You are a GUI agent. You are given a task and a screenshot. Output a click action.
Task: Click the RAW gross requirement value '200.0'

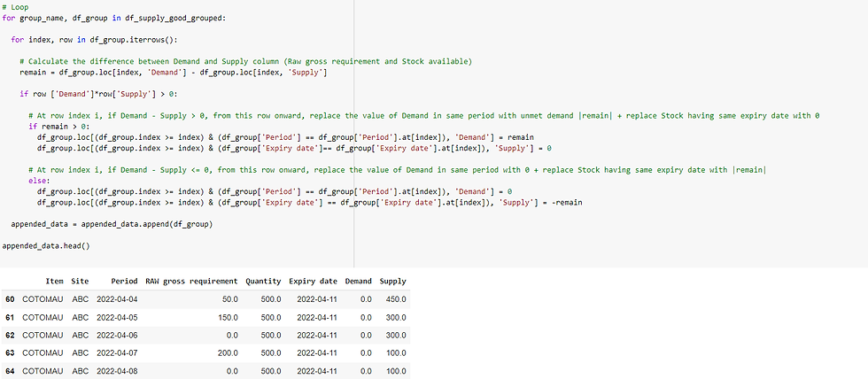point(228,353)
